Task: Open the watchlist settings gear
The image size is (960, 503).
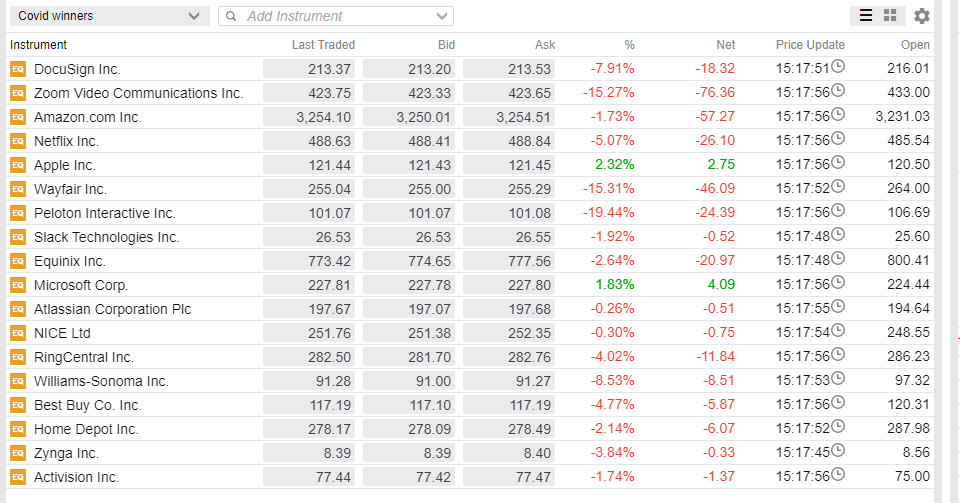Action: coord(922,16)
